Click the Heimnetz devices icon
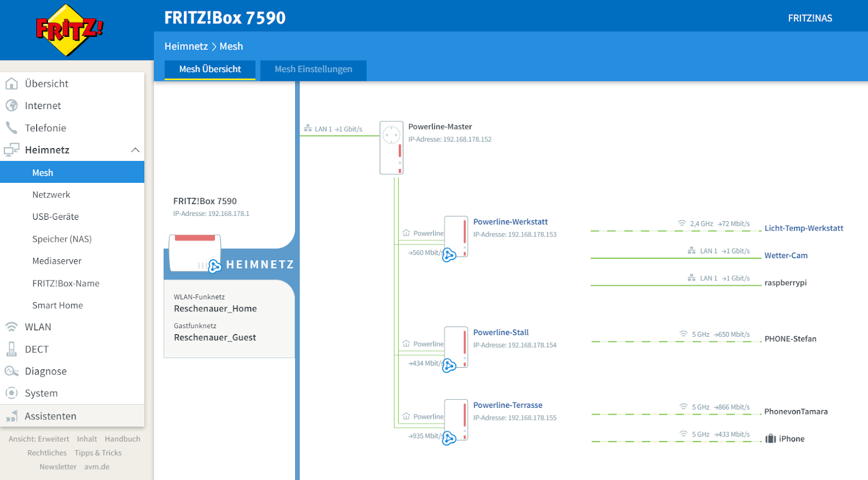 pyautogui.click(x=11, y=150)
